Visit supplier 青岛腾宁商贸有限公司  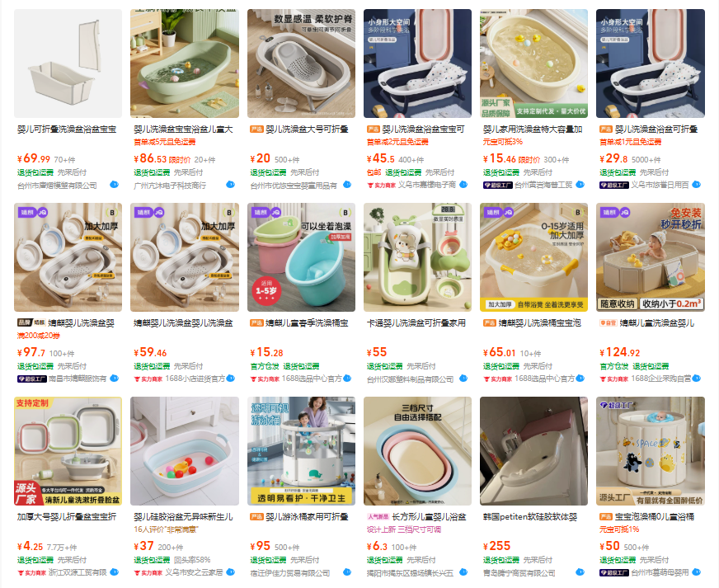(519, 573)
